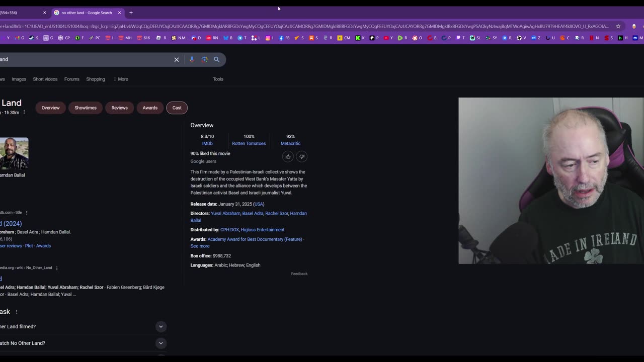This screenshot has height=362, width=644.
Task: Open director Basel Adra link
Action: [x=253, y=213]
